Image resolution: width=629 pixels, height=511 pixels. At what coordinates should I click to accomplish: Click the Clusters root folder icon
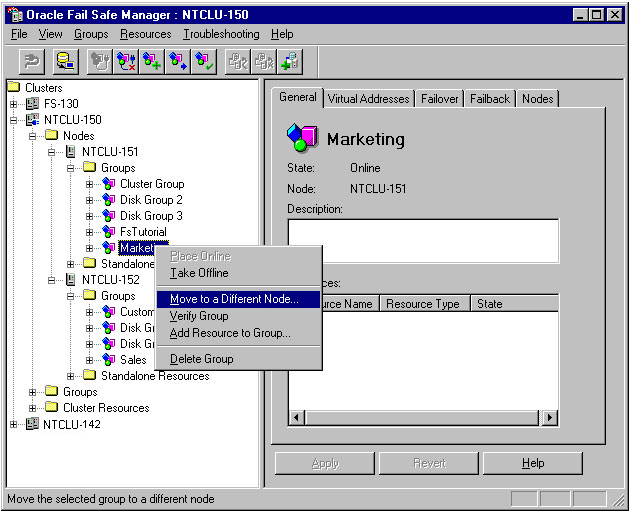coord(14,87)
